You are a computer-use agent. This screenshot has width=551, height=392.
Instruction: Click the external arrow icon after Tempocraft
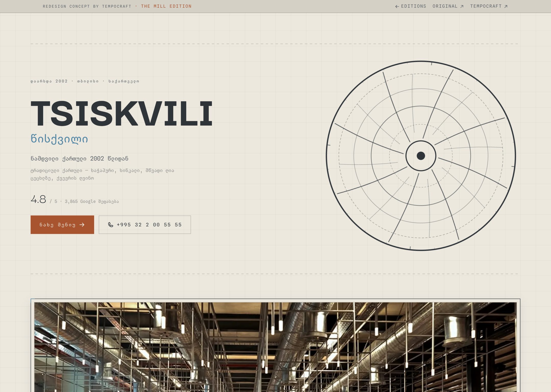pos(506,6)
